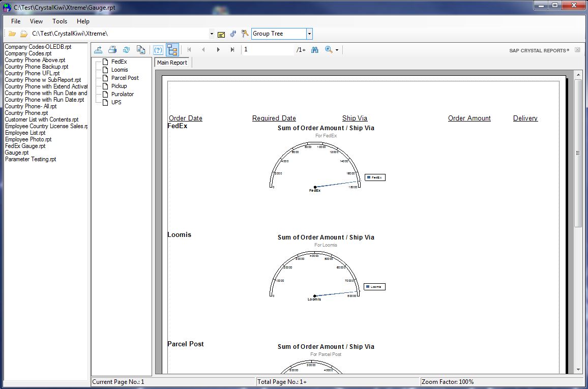Screen dimensions: 588x389
Task: Select the Main Report tab
Action: tap(172, 63)
